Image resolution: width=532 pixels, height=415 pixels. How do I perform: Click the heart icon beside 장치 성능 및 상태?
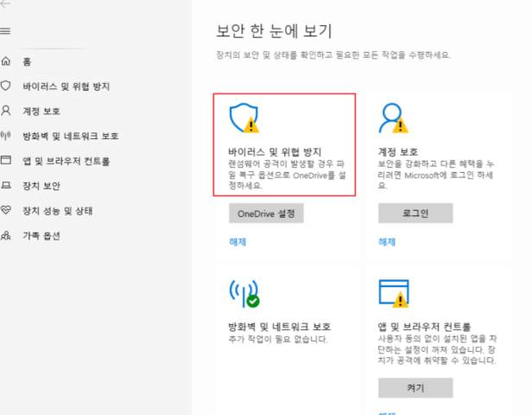point(7,210)
